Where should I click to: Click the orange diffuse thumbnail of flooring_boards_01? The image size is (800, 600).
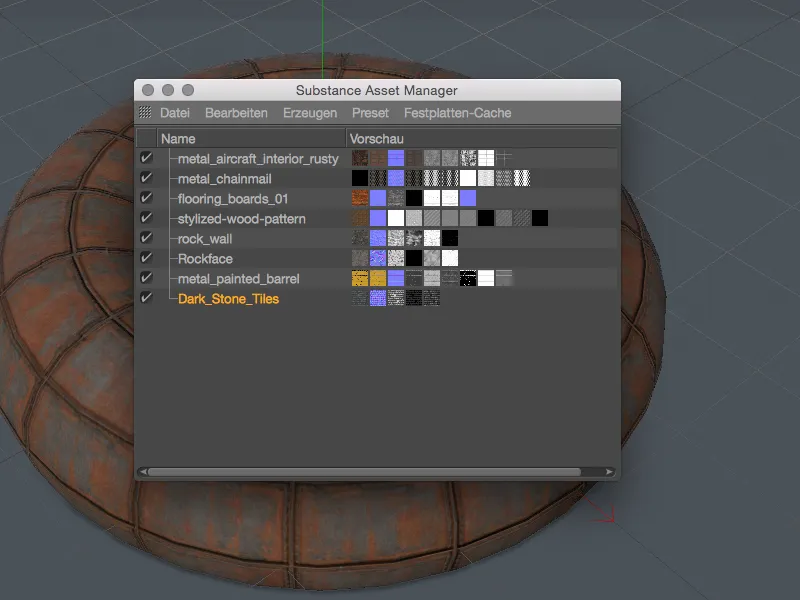(357, 198)
